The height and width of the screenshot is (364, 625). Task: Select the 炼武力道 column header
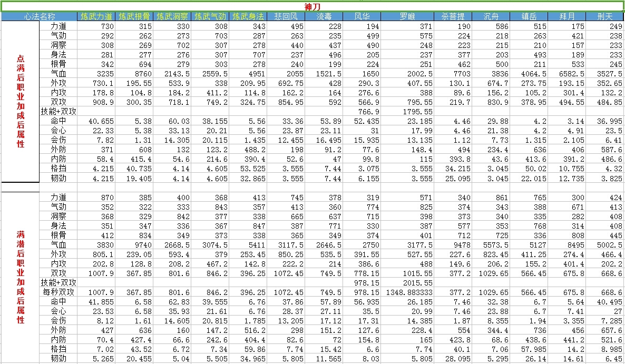click(96, 16)
